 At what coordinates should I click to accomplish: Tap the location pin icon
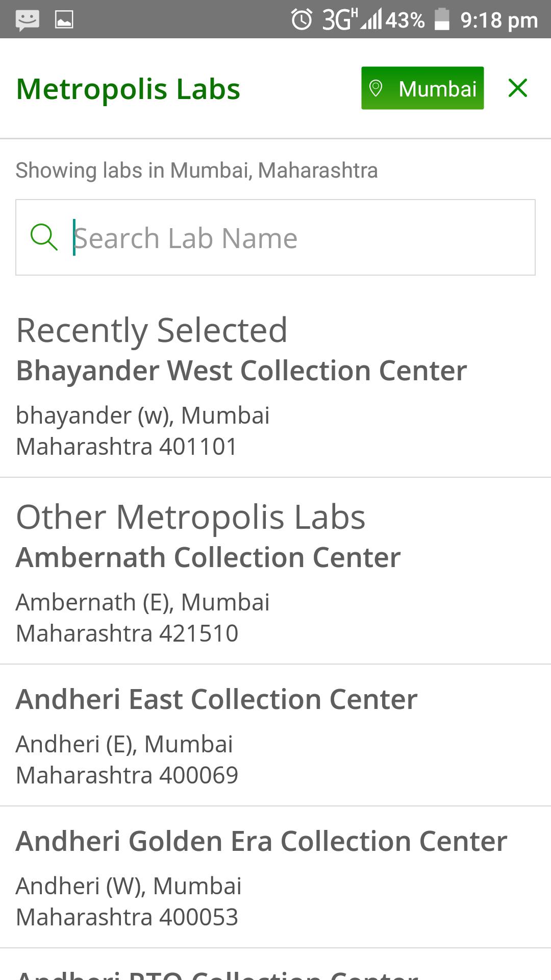(376, 88)
